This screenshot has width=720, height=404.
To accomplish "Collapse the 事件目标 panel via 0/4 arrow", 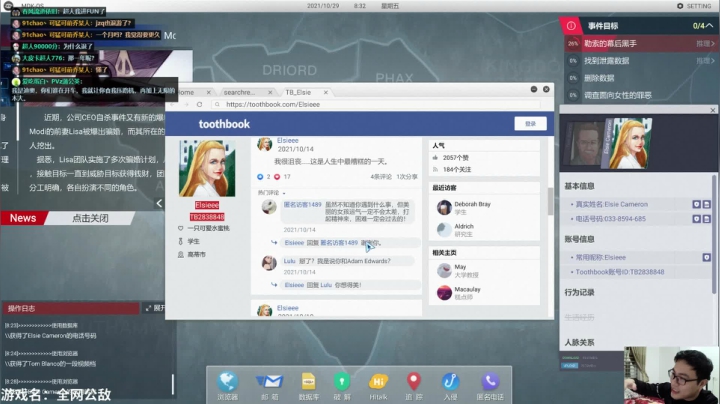I will (x=709, y=26).
